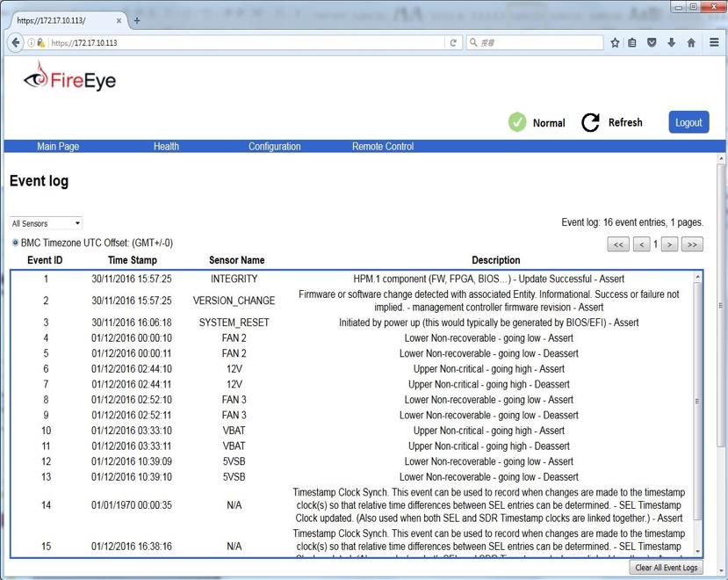Image resolution: width=728 pixels, height=580 pixels.
Task: Click the event table scrollbar down arrow
Action: pyautogui.click(x=697, y=551)
